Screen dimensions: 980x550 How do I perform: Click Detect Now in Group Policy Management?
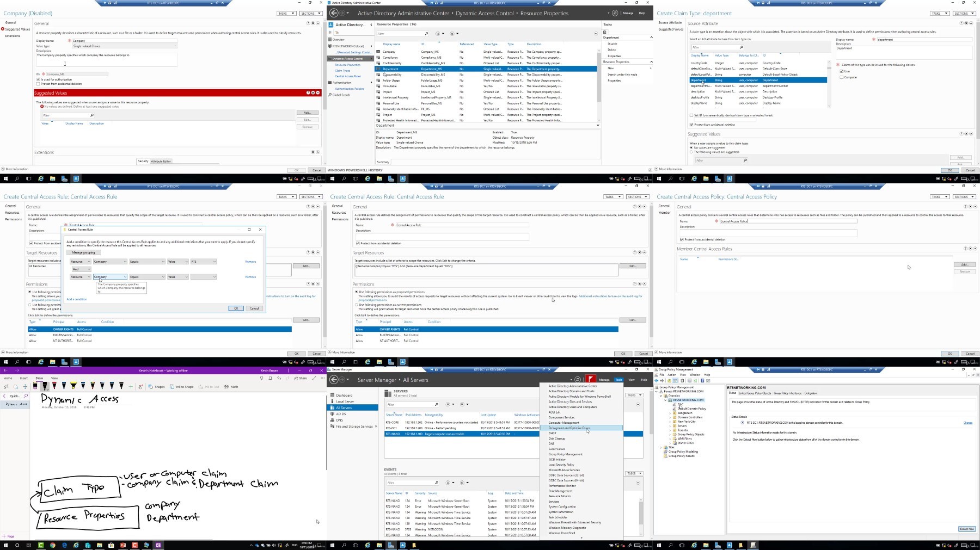[x=967, y=529]
